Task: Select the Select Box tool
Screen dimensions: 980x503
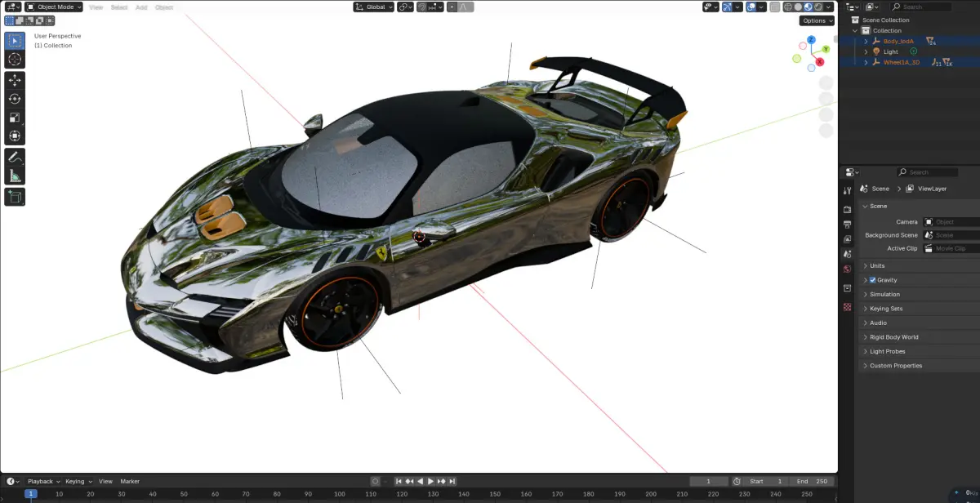Action: [x=15, y=41]
